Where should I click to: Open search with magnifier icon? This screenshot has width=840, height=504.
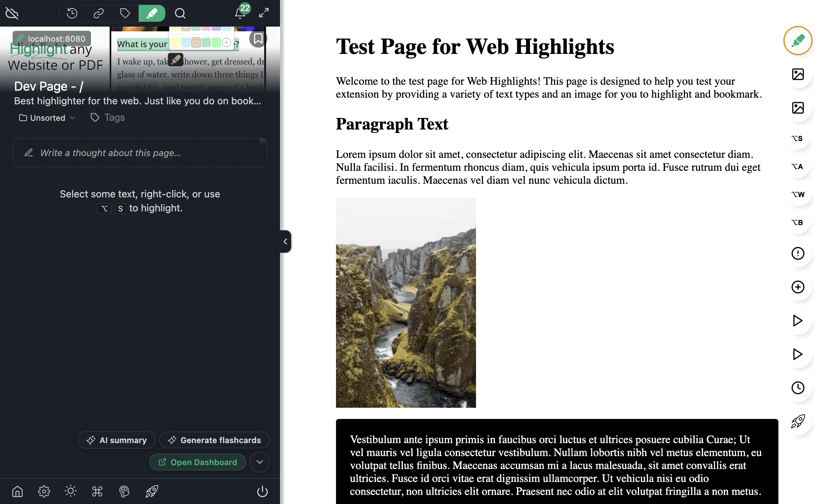click(180, 13)
